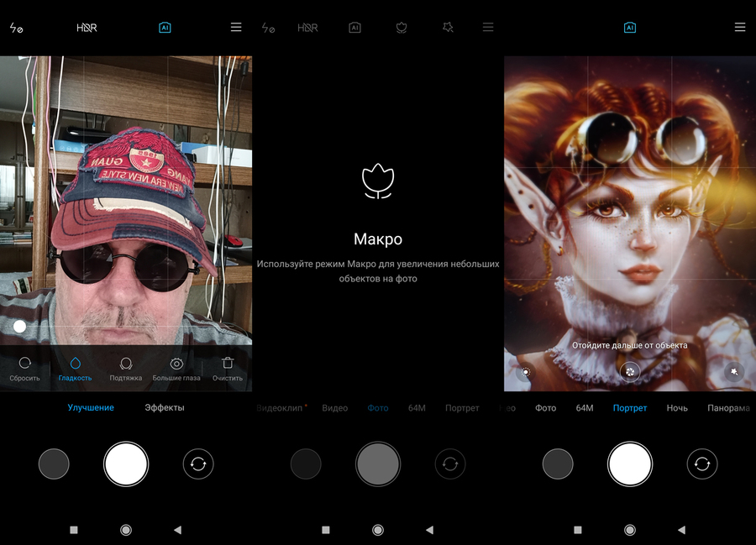Select Видео mode in middle screen
The width and height of the screenshot is (756, 545).
coord(334,408)
